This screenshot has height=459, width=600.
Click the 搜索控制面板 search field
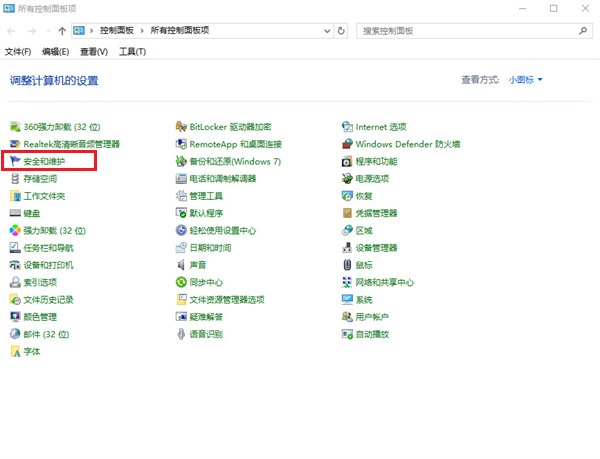pyautogui.click(x=474, y=31)
